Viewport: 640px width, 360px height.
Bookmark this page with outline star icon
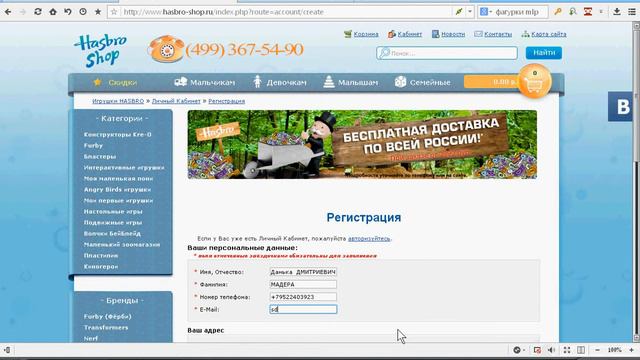point(114,12)
